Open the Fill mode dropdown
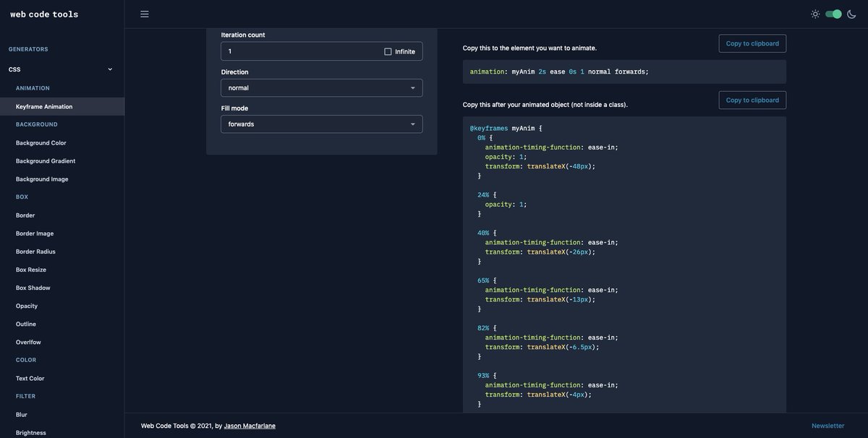The height and width of the screenshot is (438, 868). (x=322, y=124)
